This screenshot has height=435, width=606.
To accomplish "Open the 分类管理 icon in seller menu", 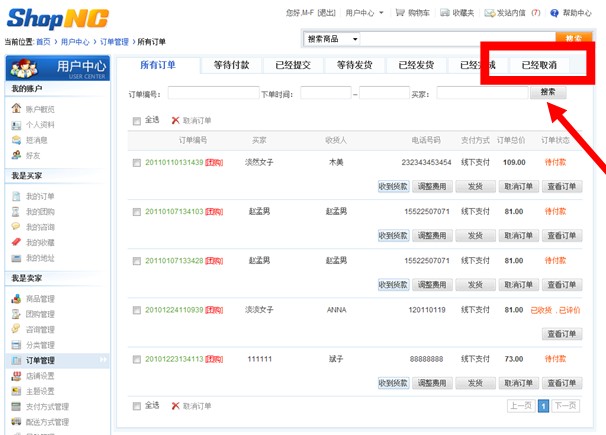I will pyautogui.click(x=16, y=345).
